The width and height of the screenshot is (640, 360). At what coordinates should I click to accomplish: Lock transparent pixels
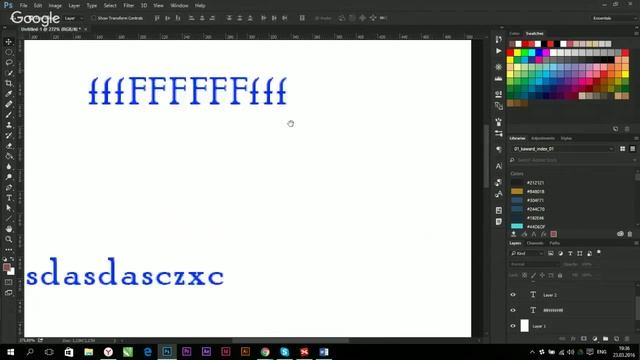[x=524, y=276]
